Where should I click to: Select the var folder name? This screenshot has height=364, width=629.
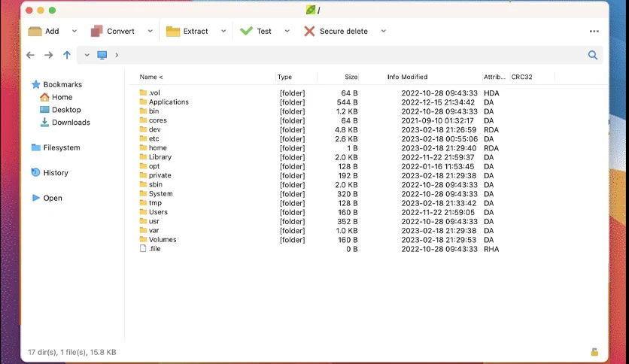pos(153,230)
